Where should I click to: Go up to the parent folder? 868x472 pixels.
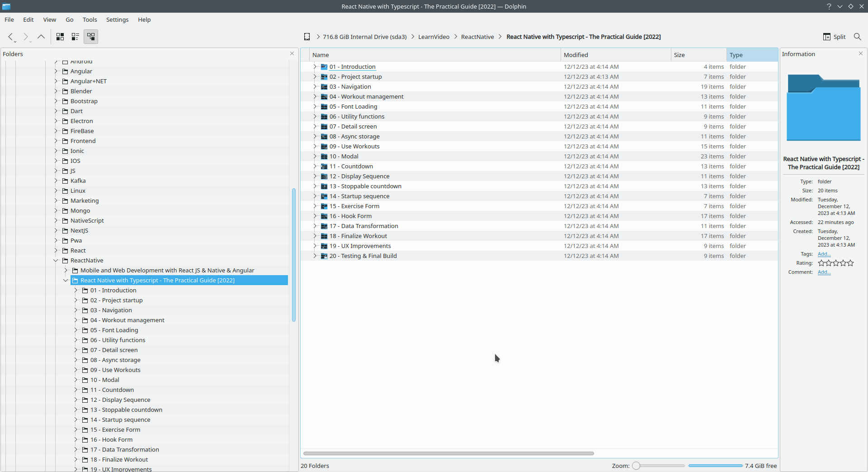41,37
